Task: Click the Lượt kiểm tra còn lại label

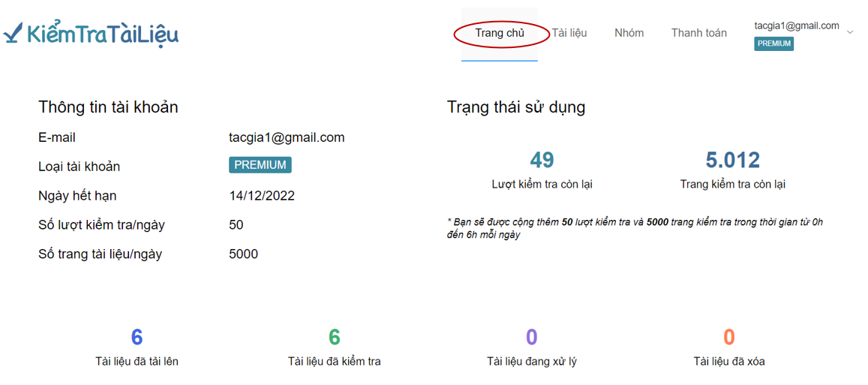Action: click(542, 185)
